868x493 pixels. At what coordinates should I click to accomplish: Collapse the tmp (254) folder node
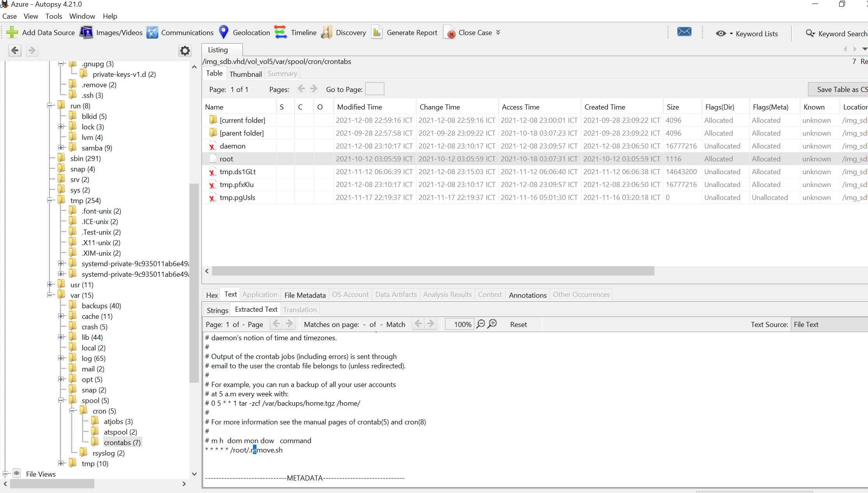(50, 200)
